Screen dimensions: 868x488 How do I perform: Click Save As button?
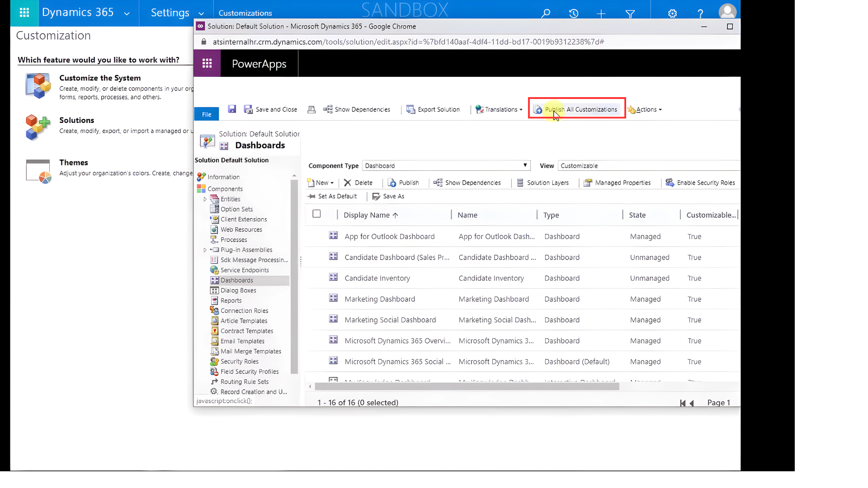388,196
